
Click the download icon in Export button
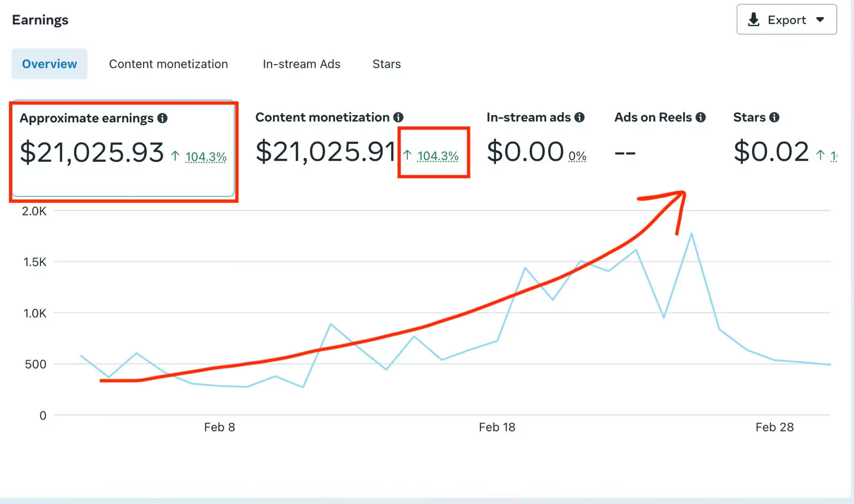pyautogui.click(x=754, y=20)
